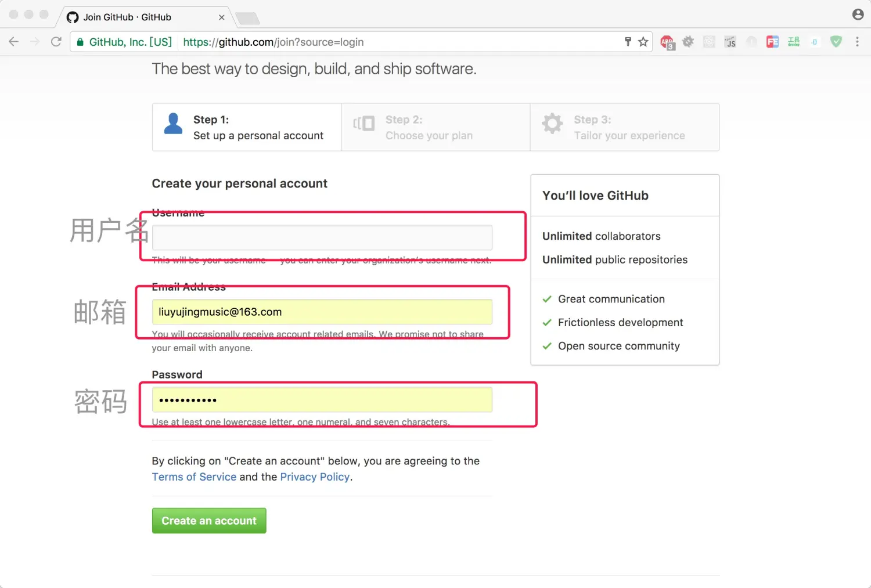Image resolution: width=871 pixels, height=588 pixels.
Task: Click the browser forward arrow
Action: pos(35,42)
